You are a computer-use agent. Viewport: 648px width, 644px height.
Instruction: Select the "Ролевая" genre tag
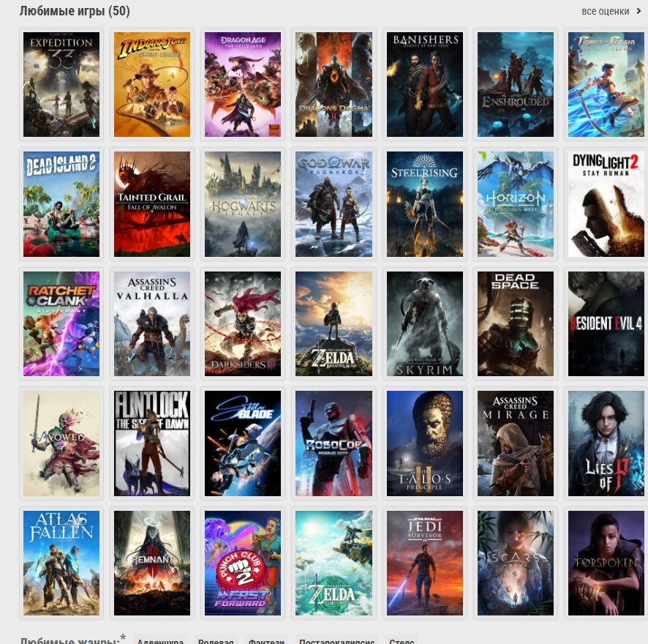pos(216,640)
